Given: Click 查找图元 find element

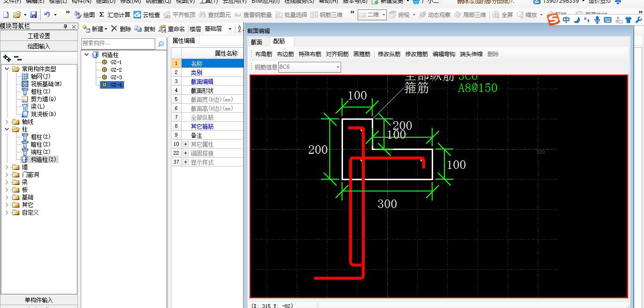Looking at the screenshot, I should (x=215, y=15).
